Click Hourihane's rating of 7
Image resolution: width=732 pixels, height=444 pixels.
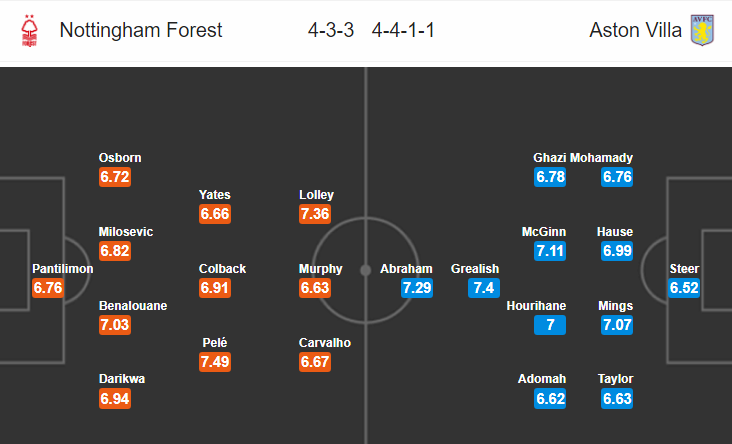click(x=550, y=325)
